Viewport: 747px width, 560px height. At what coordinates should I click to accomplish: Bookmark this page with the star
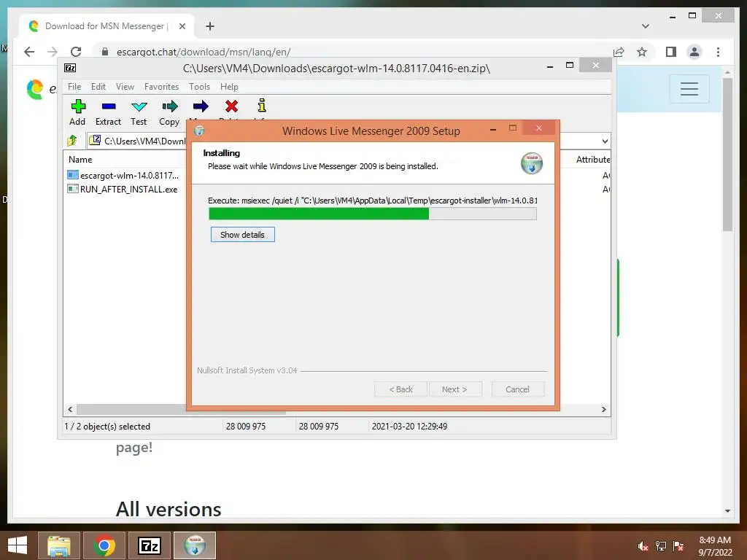(x=642, y=52)
